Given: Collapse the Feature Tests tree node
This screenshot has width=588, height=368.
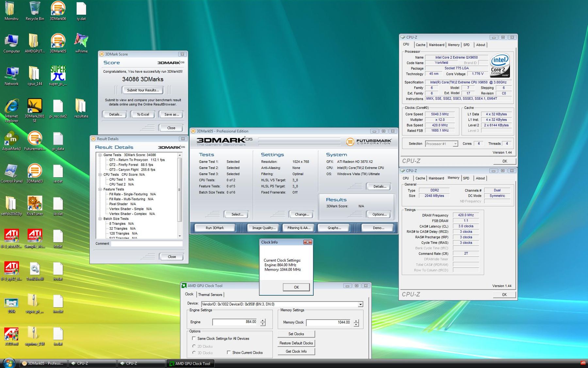Looking at the screenshot, I should pos(100,189).
